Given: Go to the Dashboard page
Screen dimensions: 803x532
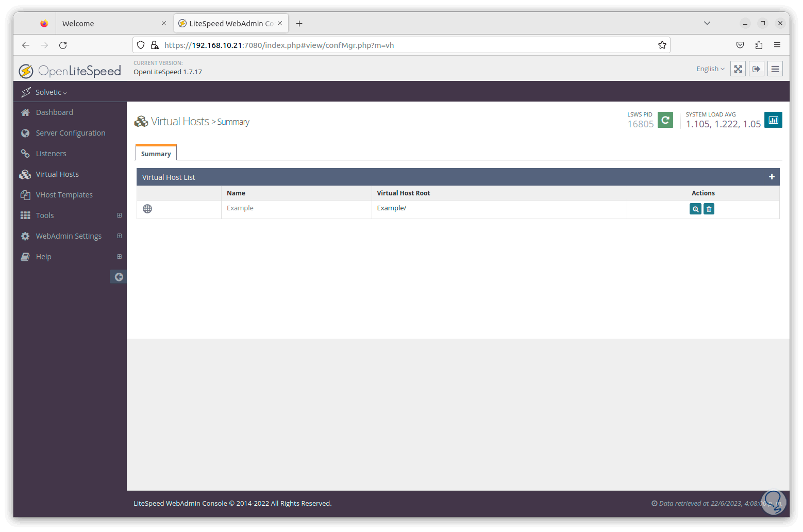Looking at the screenshot, I should (x=55, y=112).
